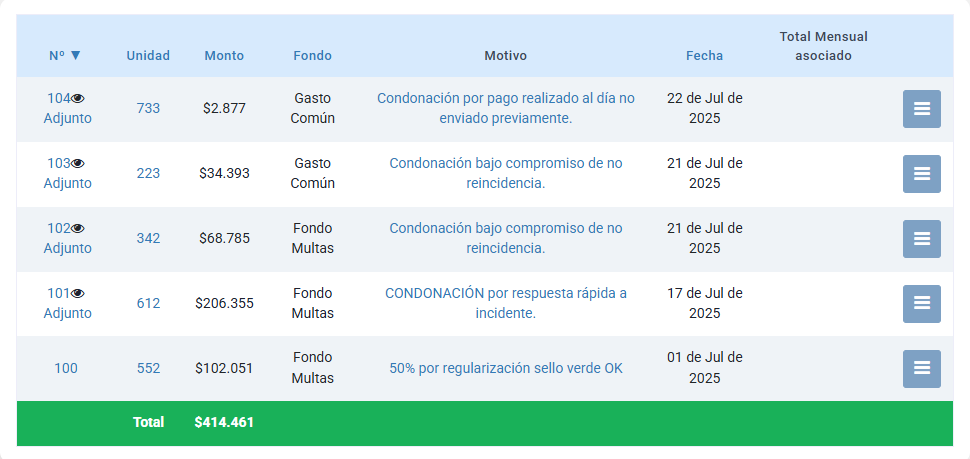Image resolution: width=970 pixels, height=459 pixels.
Task: Sort the table by Unidad column
Action: (148, 56)
